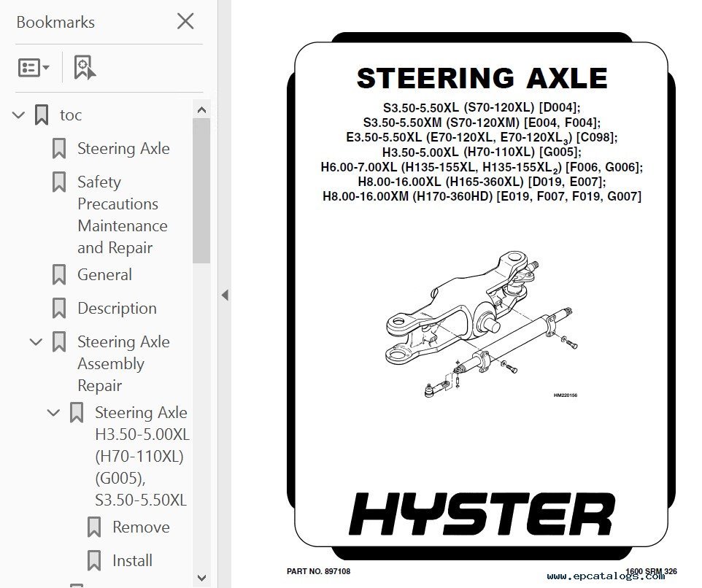Click the steering axle exploded diagram
The image size is (702, 588).
pyautogui.click(x=482, y=325)
